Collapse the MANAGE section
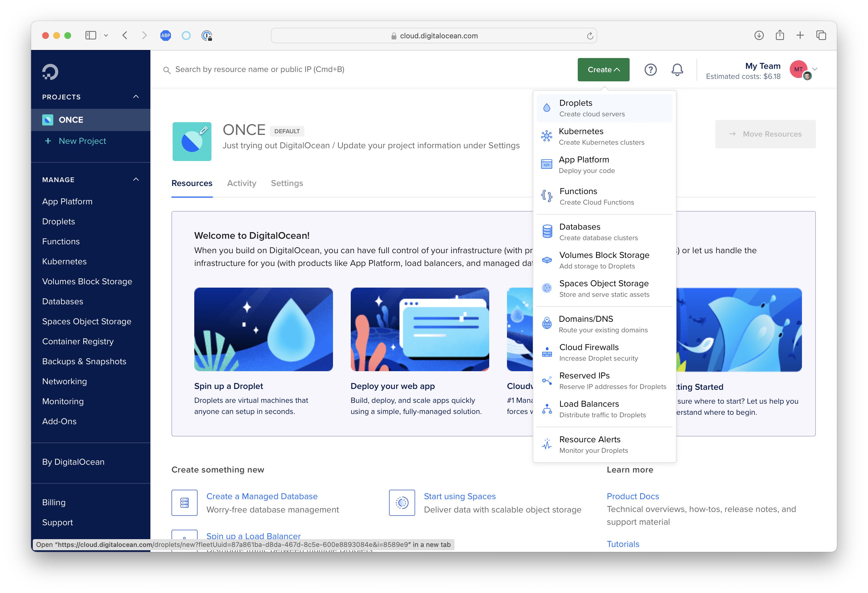Screen dimensions: 868x593 pyautogui.click(x=136, y=179)
